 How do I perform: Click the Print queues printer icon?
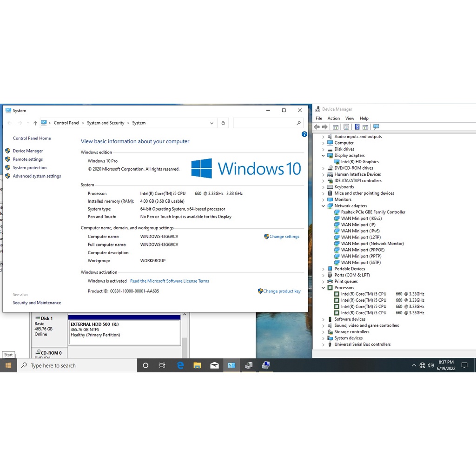click(330, 282)
